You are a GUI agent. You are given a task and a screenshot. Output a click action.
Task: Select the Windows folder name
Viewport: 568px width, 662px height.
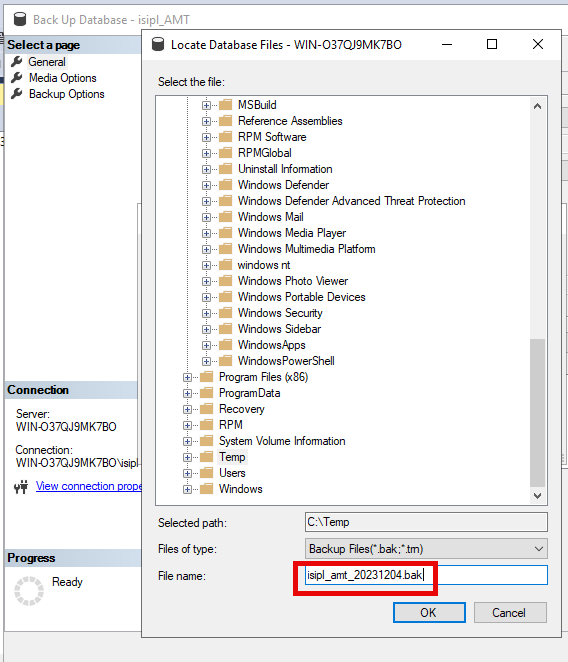click(240, 489)
